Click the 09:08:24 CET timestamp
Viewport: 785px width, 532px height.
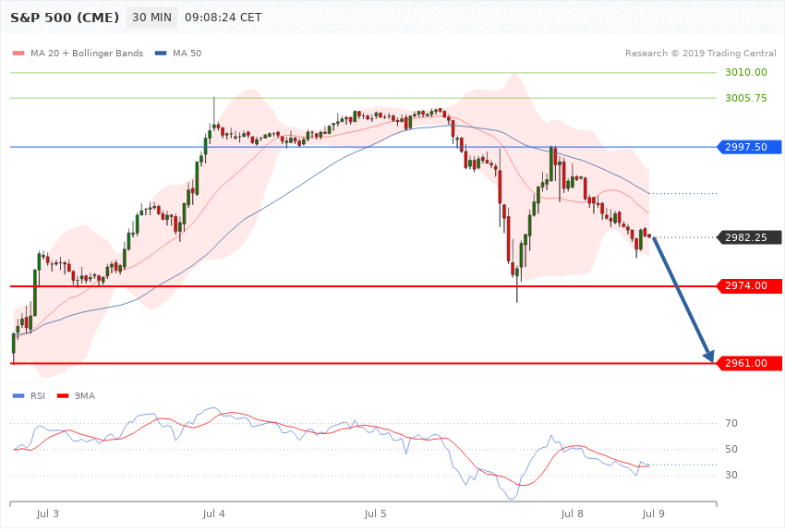point(223,18)
